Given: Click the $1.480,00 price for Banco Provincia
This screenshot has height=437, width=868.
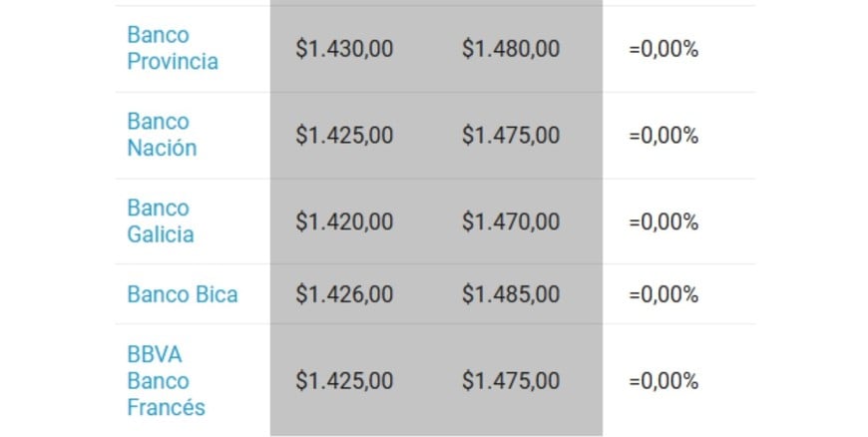Looking at the screenshot, I should (x=511, y=48).
